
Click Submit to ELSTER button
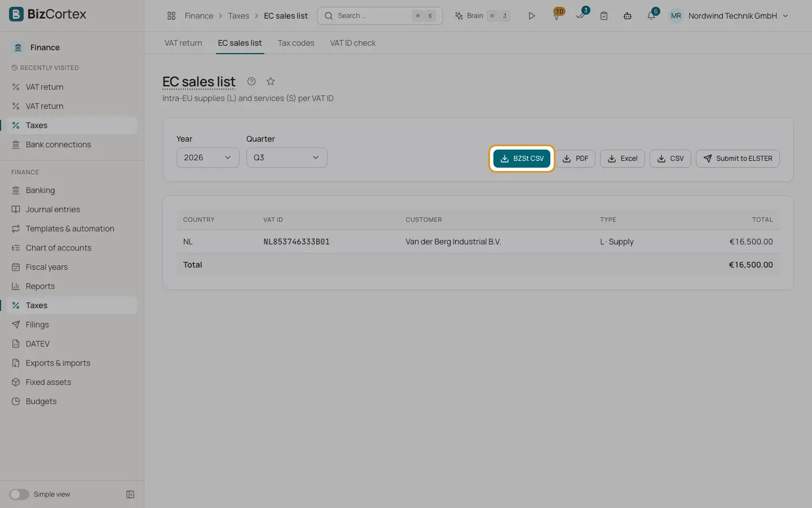point(738,159)
